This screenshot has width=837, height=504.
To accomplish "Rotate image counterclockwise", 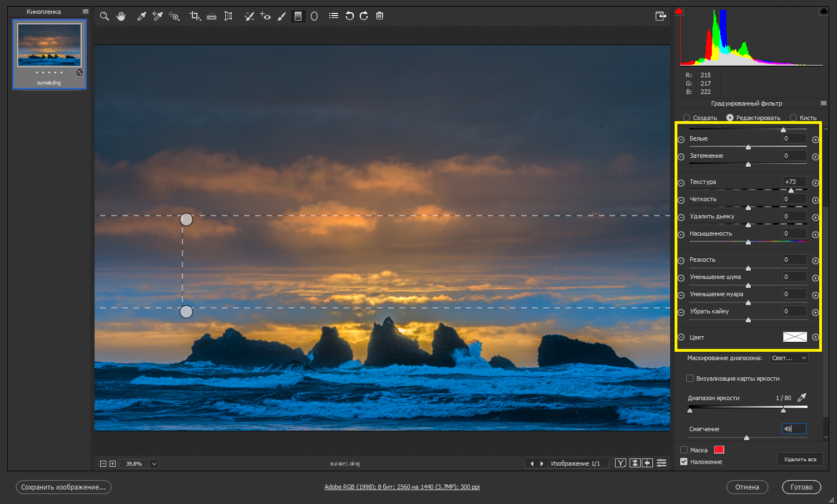I will point(349,16).
